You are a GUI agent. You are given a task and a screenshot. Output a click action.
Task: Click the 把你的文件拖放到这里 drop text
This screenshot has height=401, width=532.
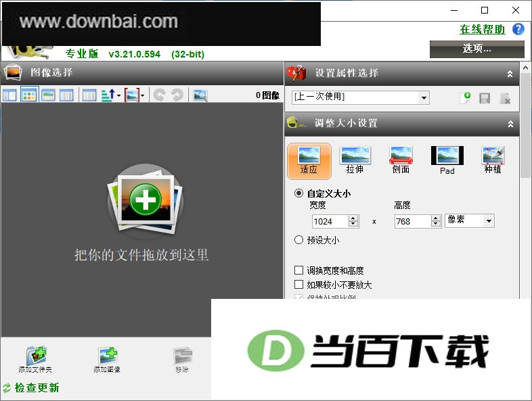141,255
